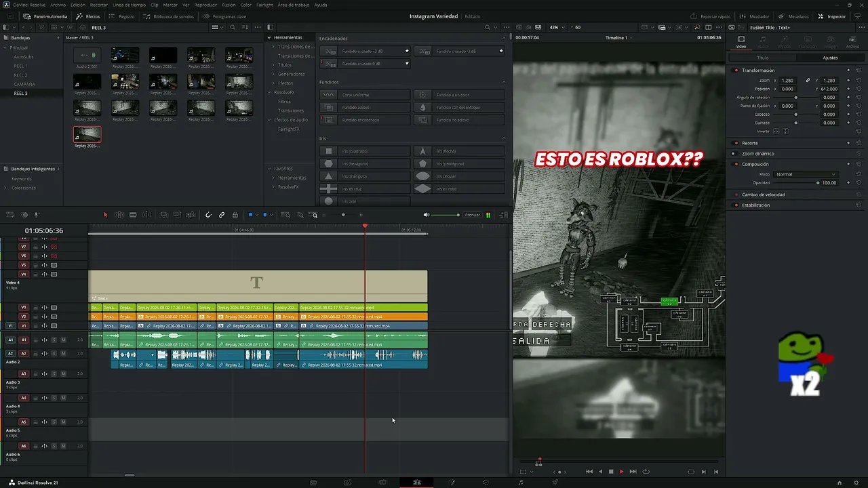Toggle the Panel multimedia button

point(45,16)
